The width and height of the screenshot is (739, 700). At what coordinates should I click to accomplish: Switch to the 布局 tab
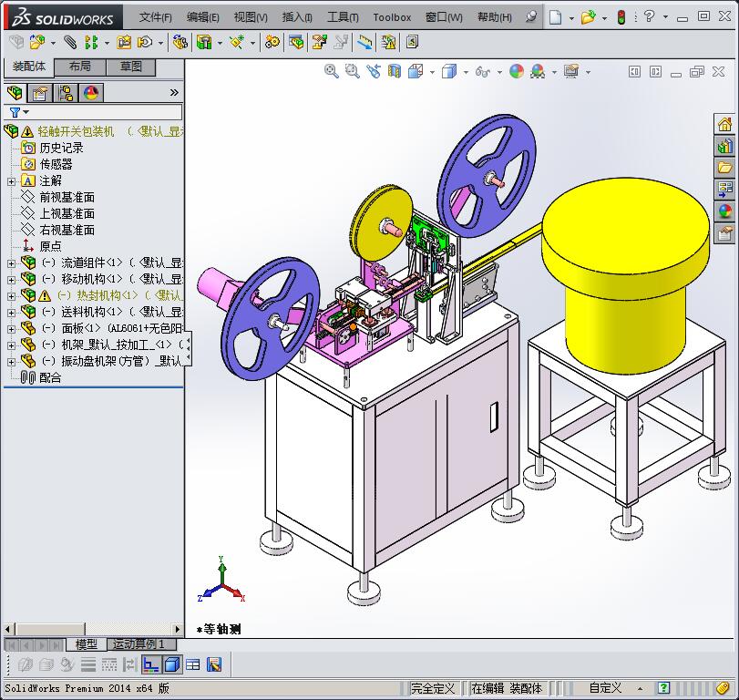point(80,67)
